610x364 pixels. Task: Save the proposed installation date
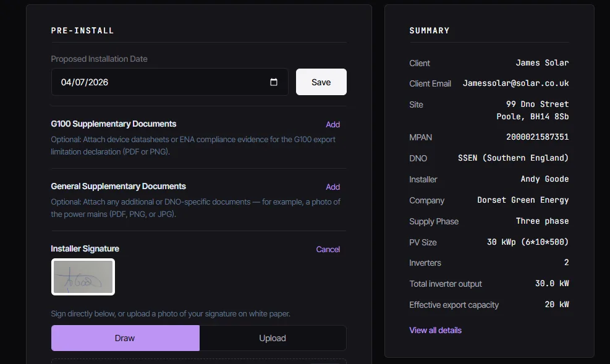coord(321,82)
